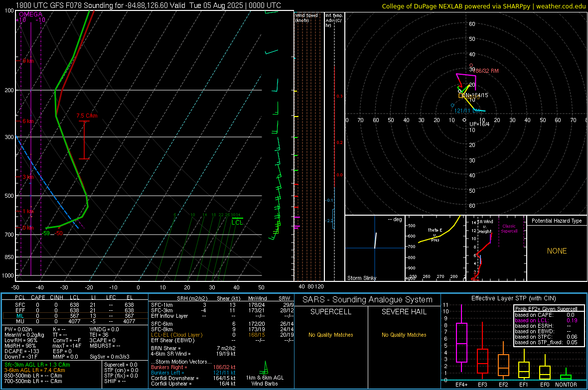The image size is (588, 390).
Task: Click the EF3 box plot label
Action: coord(482,385)
